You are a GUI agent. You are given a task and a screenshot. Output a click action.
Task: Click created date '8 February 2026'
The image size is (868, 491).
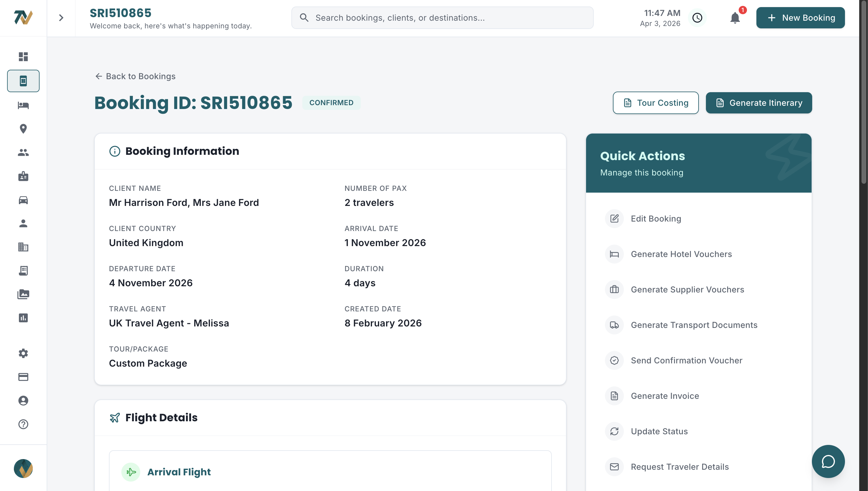[x=383, y=323]
